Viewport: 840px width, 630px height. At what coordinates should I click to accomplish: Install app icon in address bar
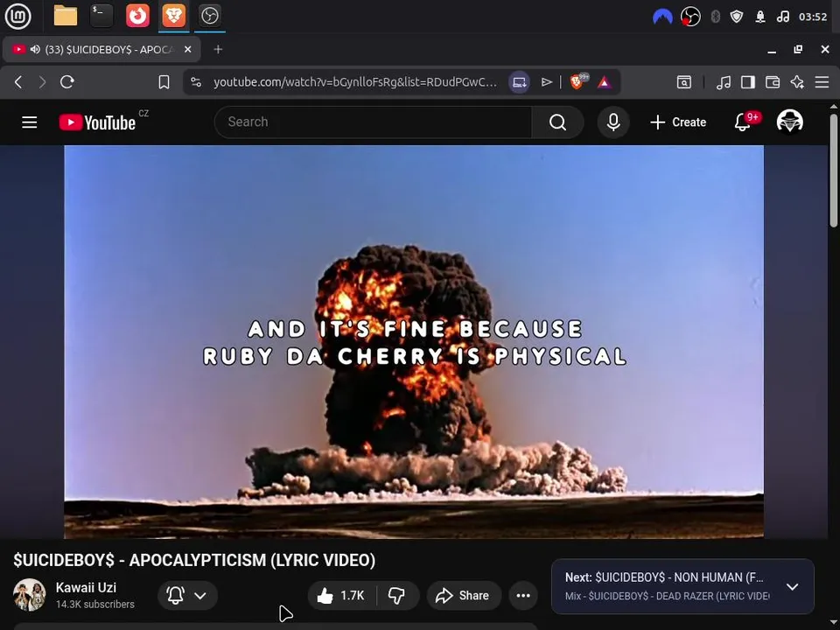519,82
